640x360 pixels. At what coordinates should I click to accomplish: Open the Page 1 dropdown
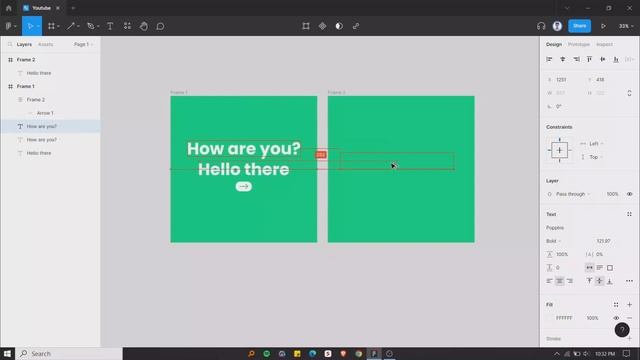click(x=83, y=44)
